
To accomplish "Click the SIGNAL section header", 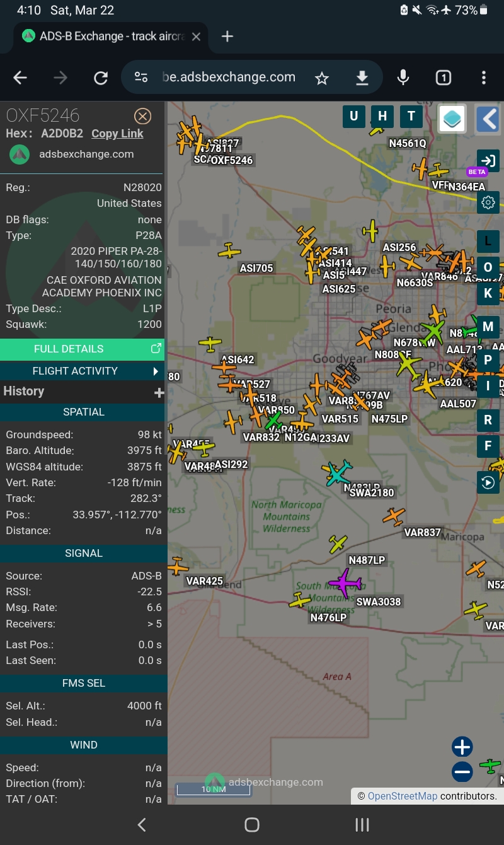I will click(x=83, y=553).
